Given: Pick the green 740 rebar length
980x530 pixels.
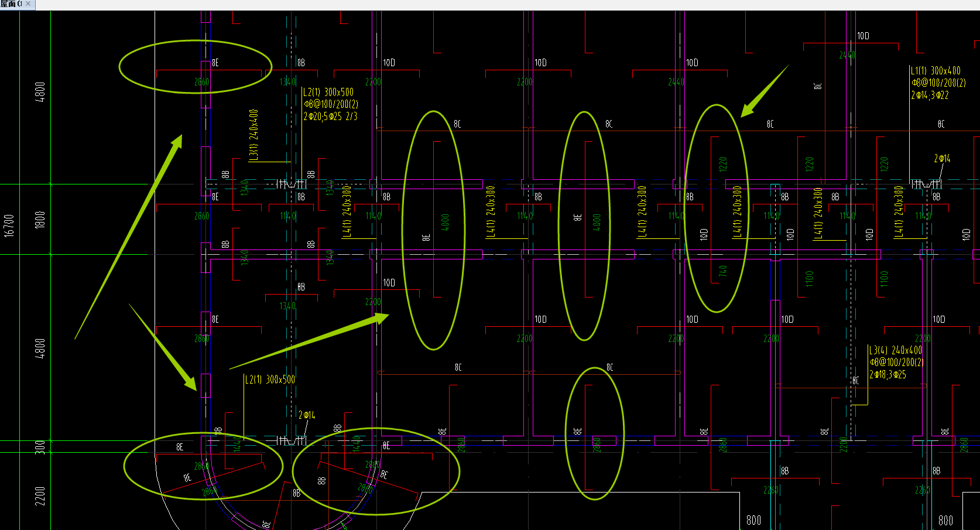Looking at the screenshot, I should click(x=723, y=272).
